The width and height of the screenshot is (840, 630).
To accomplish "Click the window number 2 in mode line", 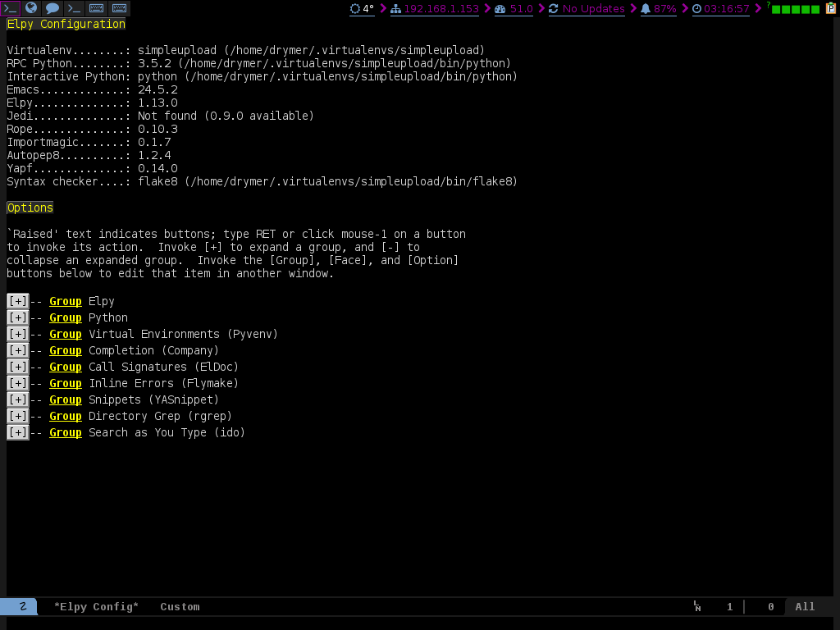I will coord(22,606).
